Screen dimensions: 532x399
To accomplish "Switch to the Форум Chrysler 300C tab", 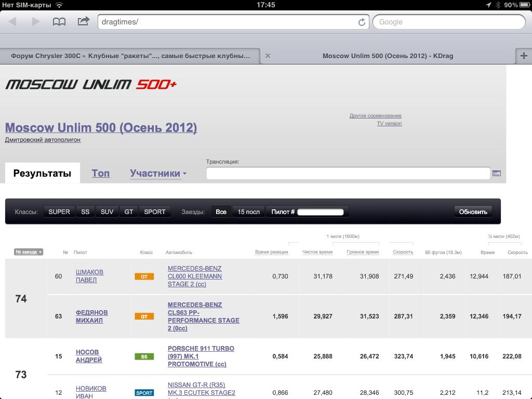I will 130,56.
